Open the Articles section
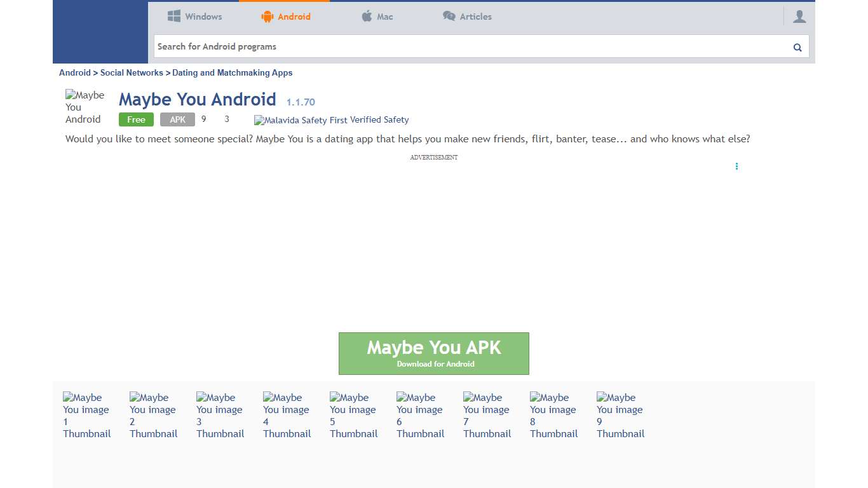 pos(475,16)
